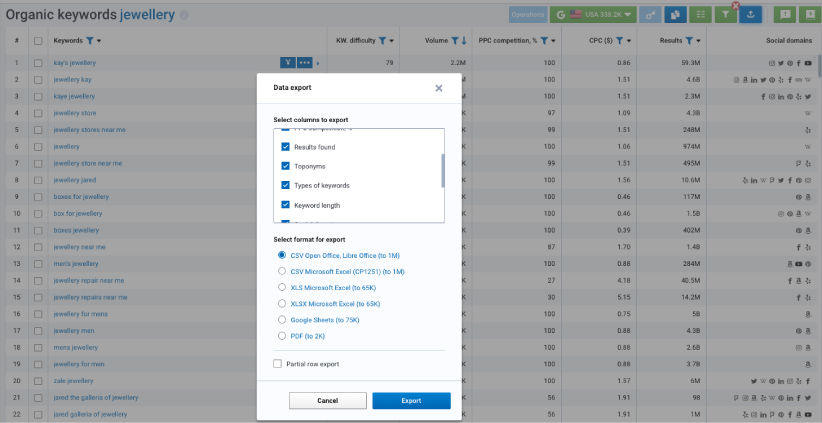Click the Y filter button on kay's jewellery row
The width and height of the screenshot is (822, 423).
tap(287, 63)
